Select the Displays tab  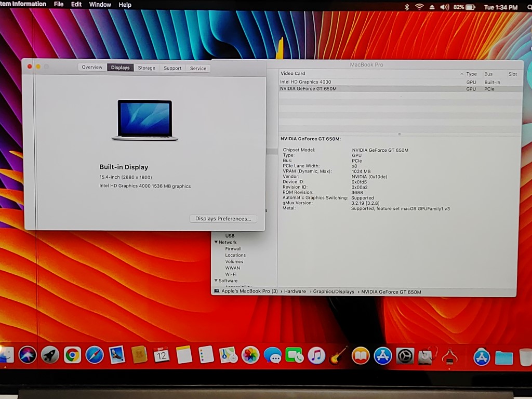click(121, 68)
